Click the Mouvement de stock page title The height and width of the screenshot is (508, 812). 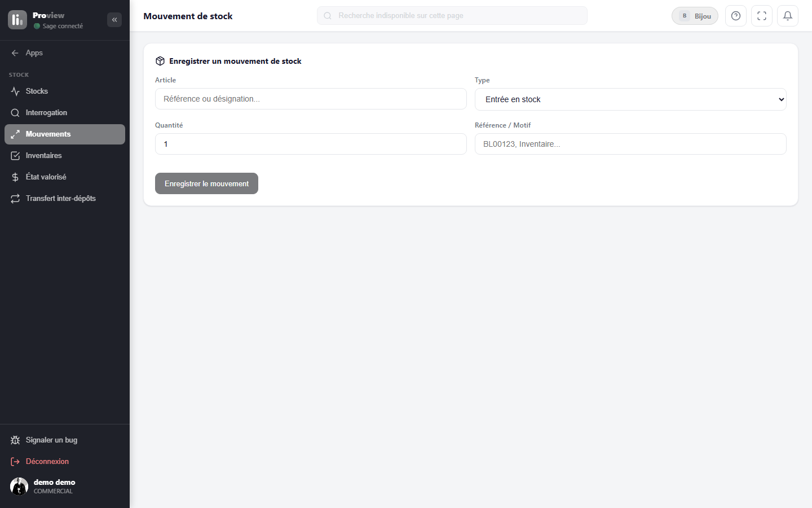click(188, 16)
